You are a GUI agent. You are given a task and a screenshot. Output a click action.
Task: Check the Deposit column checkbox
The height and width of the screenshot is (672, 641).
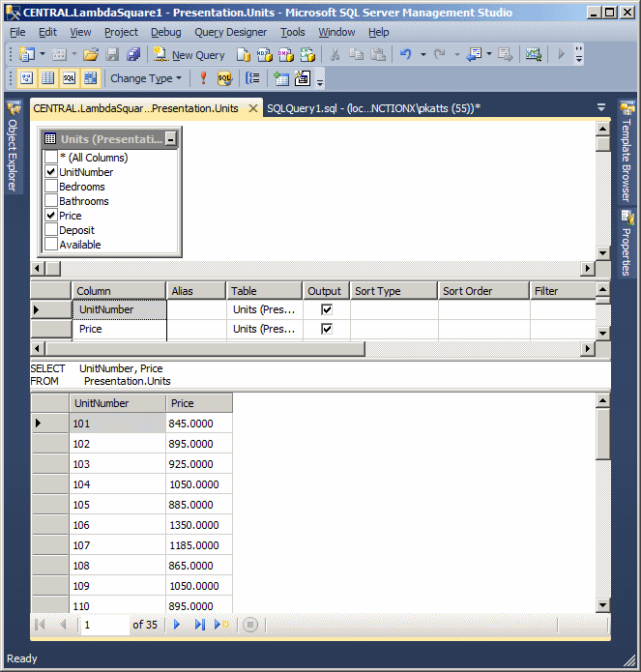click(51, 230)
